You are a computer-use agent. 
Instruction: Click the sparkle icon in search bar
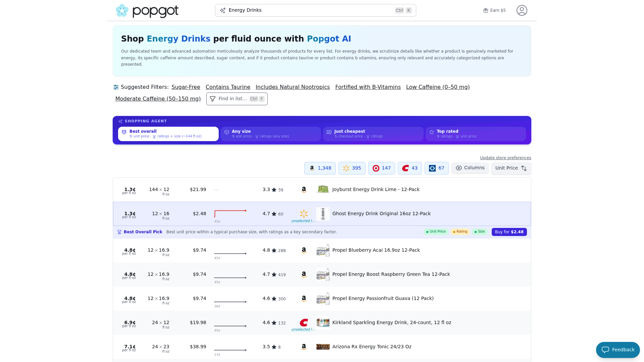(x=223, y=10)
